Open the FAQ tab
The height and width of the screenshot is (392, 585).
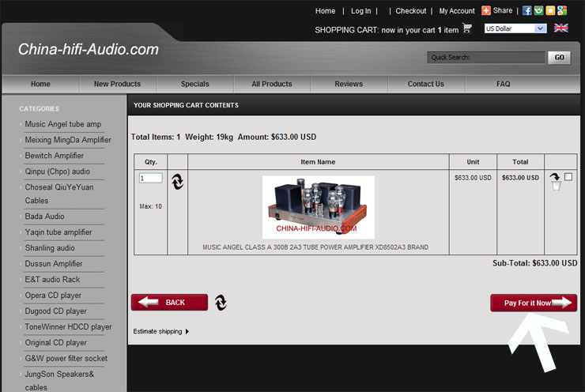[x=503, y=84]
